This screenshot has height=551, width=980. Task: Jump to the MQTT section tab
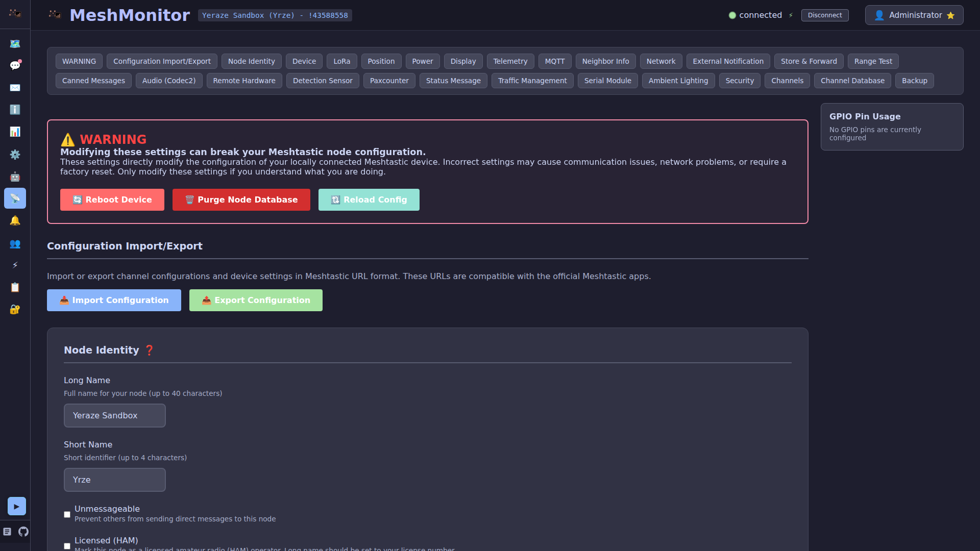[554, 61]
